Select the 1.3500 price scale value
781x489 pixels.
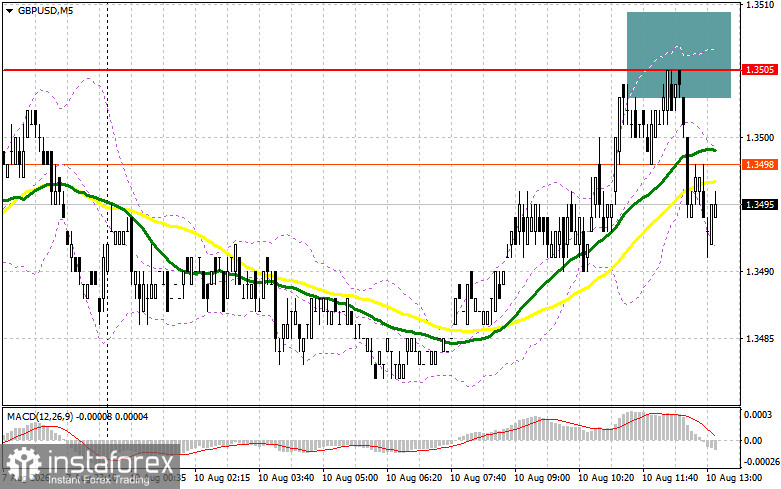point(760,137)
